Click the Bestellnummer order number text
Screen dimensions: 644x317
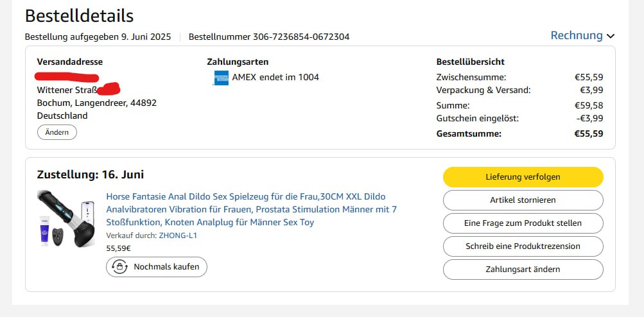269,37
